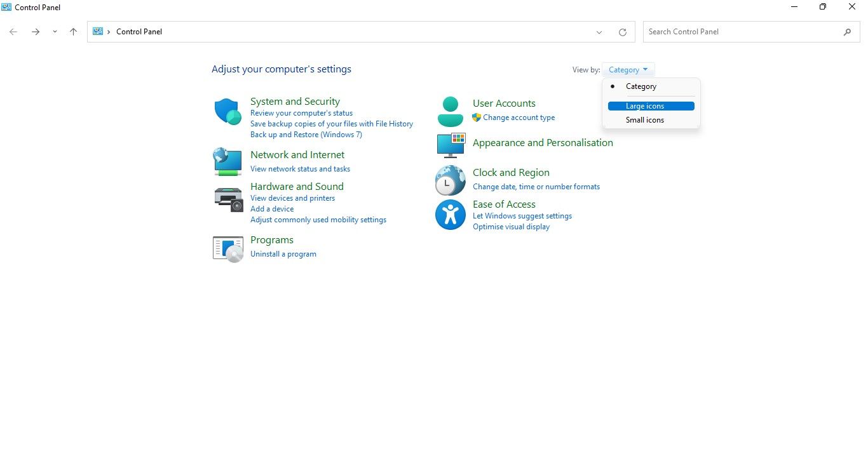Click Let Windows suggest settings
868x449 pixels.
click(x=522, y=216)
